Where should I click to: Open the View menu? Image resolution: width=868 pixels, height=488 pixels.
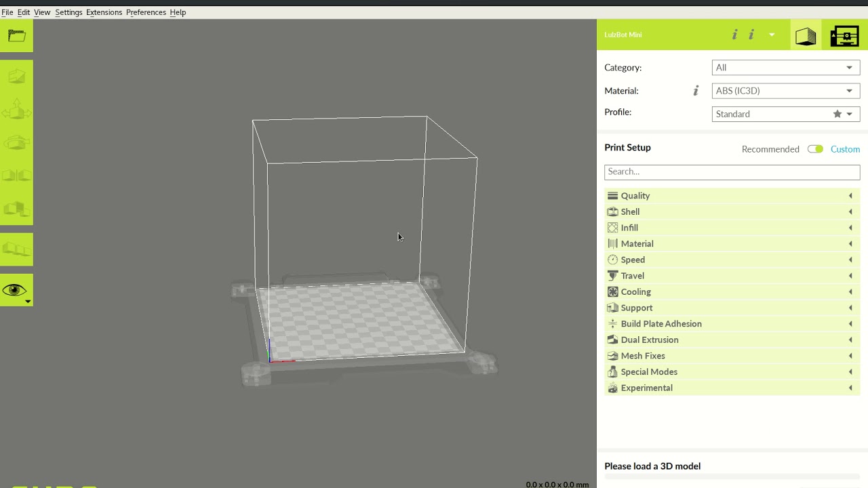pyautogui.click(x=42, y=12)
